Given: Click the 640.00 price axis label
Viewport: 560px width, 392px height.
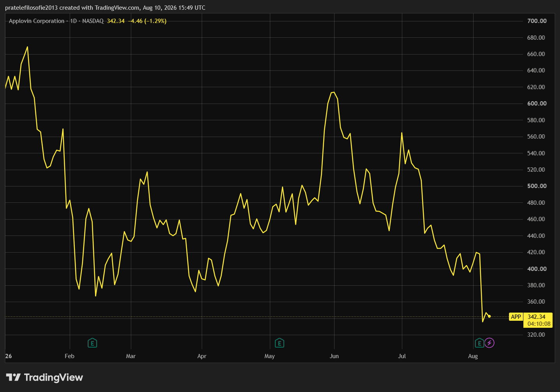Looking at the screenshot, I should [536, 70].
